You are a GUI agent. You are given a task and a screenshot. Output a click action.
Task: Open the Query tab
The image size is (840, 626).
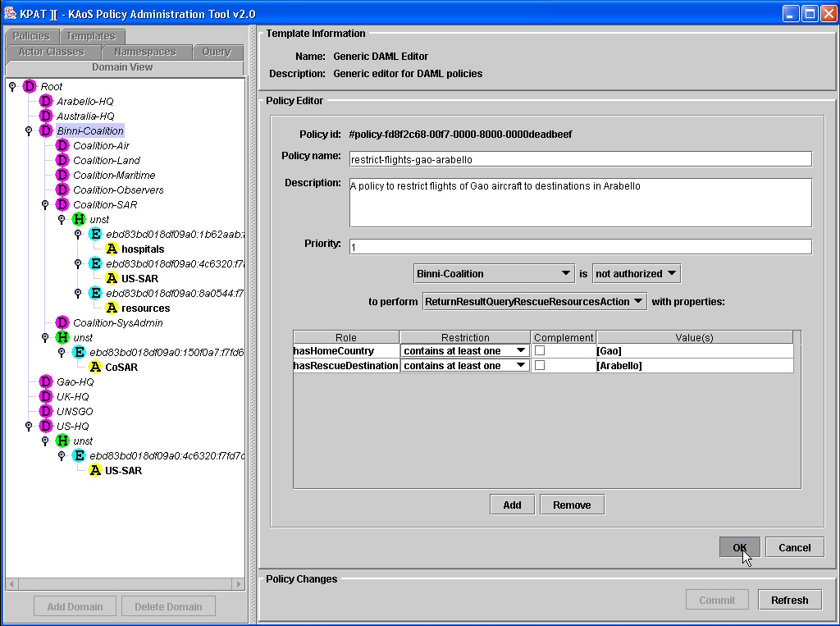(217, 52)
